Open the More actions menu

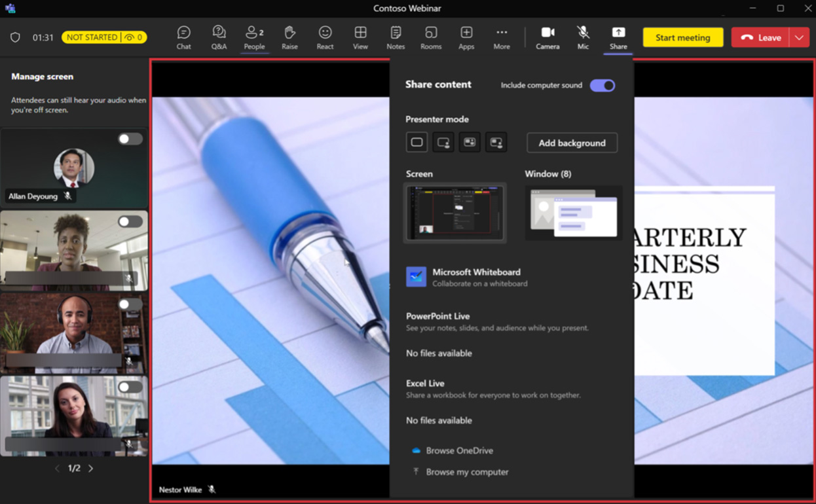[x=502, y=37]
